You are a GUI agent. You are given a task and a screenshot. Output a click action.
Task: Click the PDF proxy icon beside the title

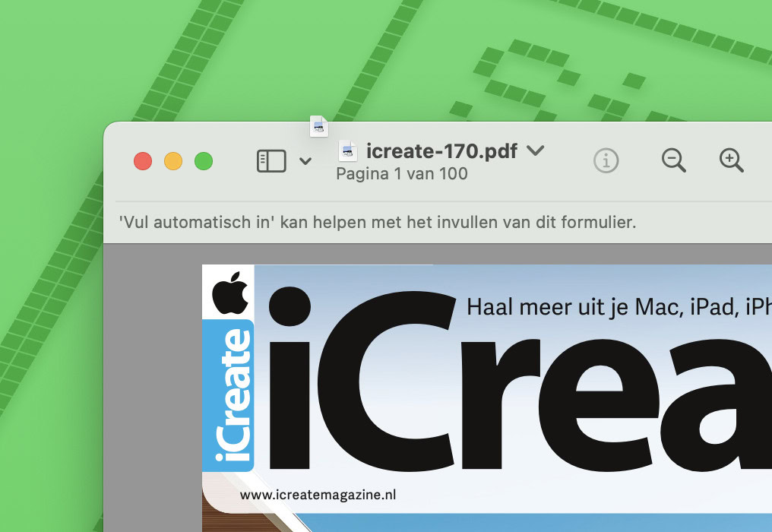347,150
